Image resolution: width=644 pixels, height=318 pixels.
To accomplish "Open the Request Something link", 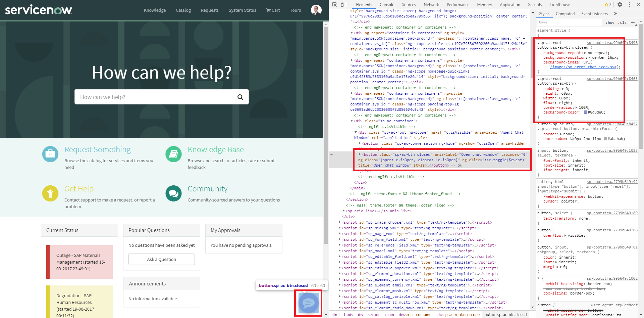I will pos(98,149).
